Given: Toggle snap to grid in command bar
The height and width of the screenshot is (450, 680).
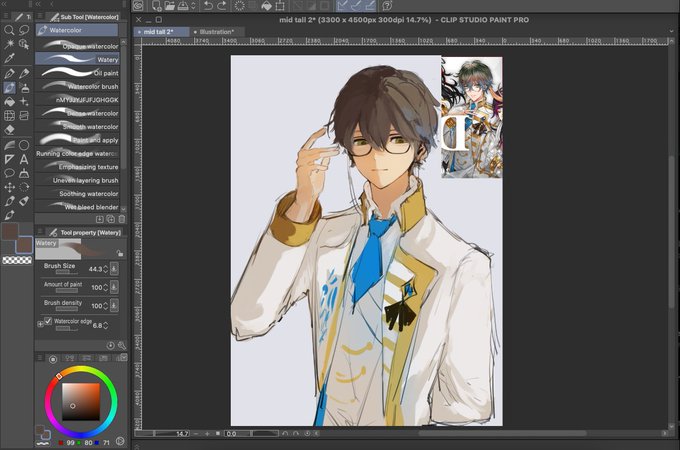Looking at the screenshot, I should (370, 6).
